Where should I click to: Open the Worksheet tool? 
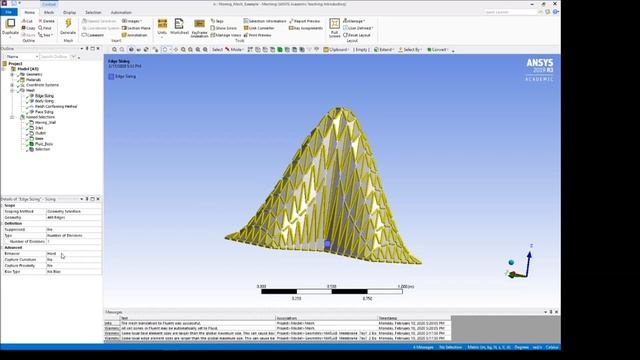click(179, 27)
